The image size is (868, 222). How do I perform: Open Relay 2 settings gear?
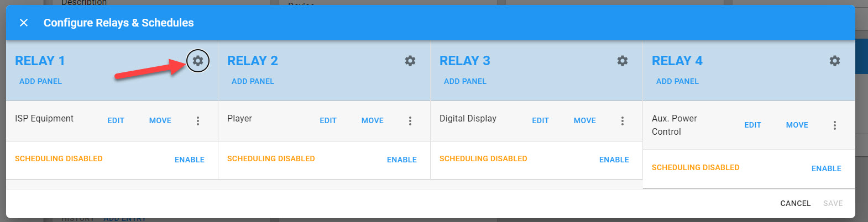410,61
